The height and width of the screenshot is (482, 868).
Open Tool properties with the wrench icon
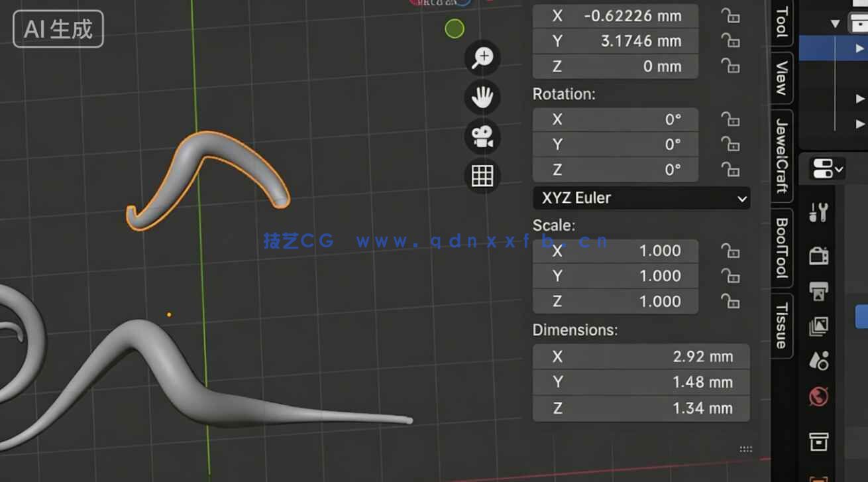[x=818, y=212]
